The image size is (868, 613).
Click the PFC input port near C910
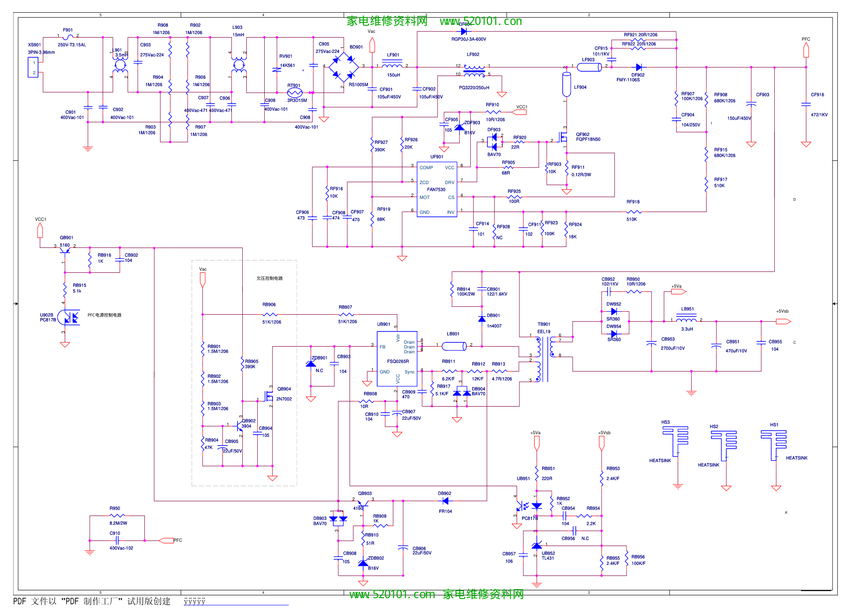point(166,540)
